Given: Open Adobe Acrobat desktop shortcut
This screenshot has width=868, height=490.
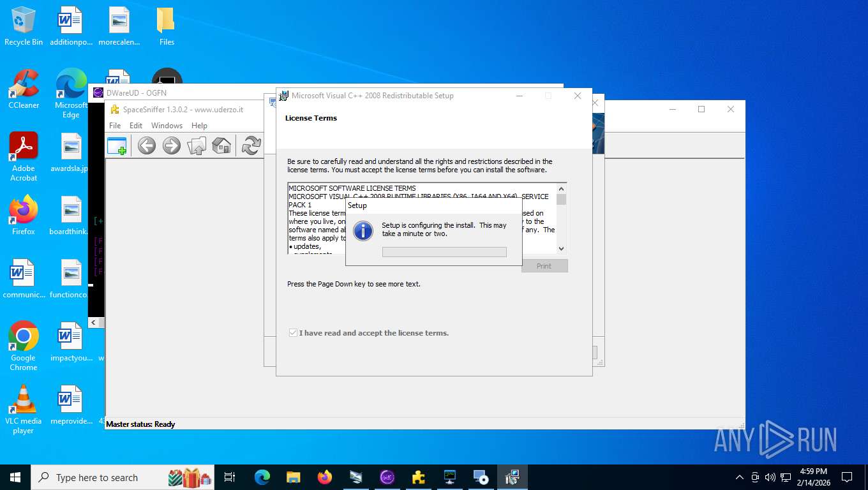Looking at the screenshot, I should 24,157.
